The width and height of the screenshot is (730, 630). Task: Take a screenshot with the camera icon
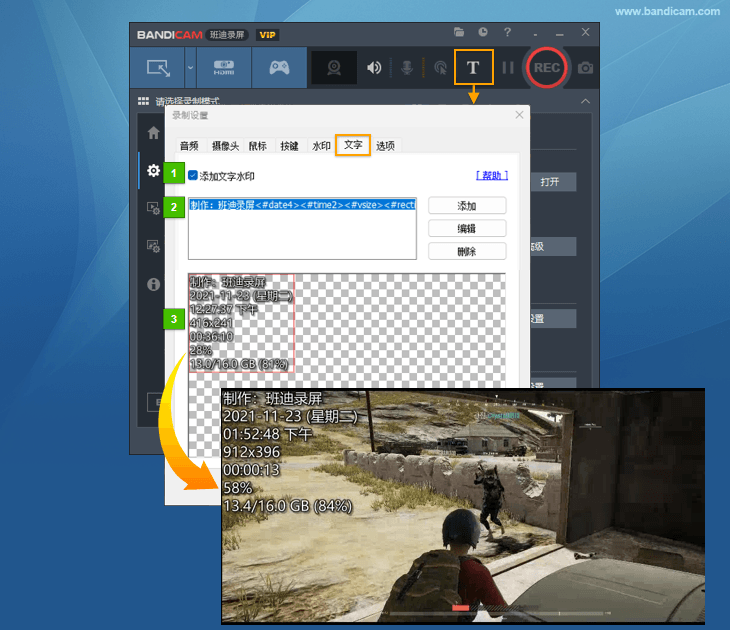[585, 68]
